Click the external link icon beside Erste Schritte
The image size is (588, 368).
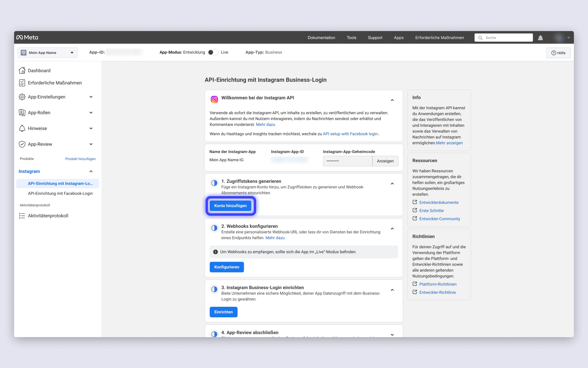pyautogui.click(x=415, y=210)
